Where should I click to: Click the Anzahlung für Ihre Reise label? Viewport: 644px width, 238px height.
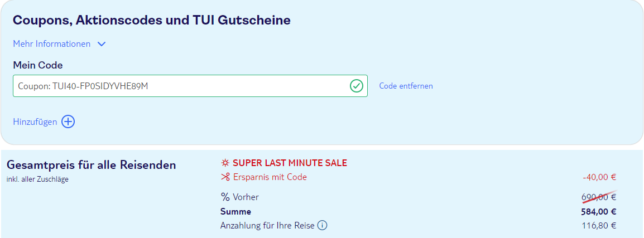[267, 226]
